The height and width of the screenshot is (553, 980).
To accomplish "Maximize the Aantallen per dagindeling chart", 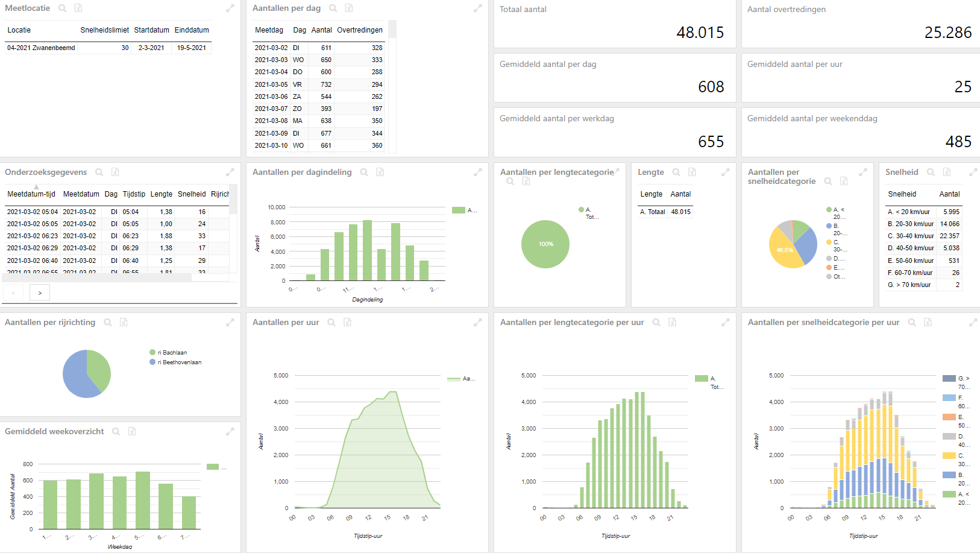I will [478, 172].
